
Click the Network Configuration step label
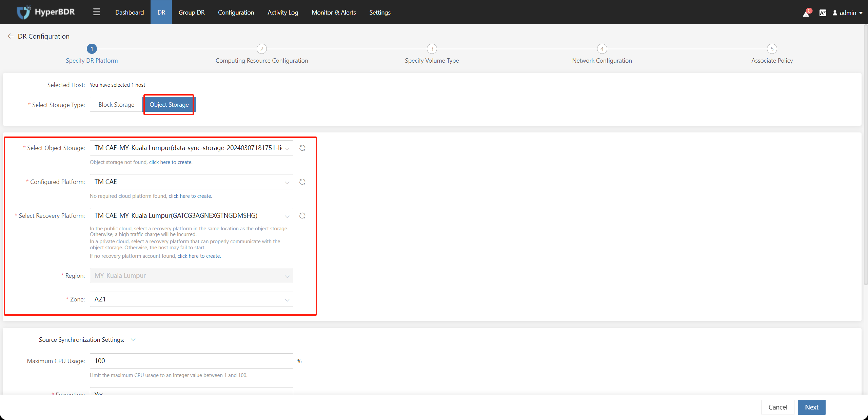click(x=602, y=61)
